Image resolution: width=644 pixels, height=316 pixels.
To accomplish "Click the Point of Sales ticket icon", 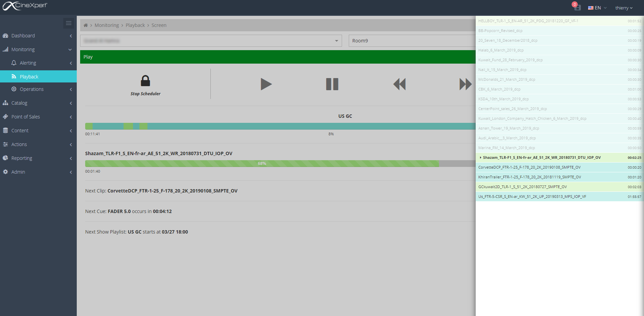I will point(5,117).
